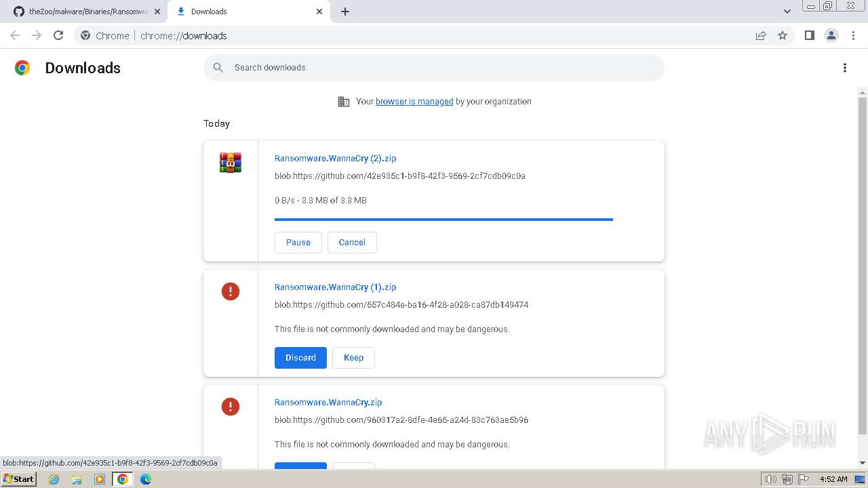Click the '0 B/s - 3.3 MB of 3.3 MB' status
This screenshot has width=868, height=488.
coord(321,200)
